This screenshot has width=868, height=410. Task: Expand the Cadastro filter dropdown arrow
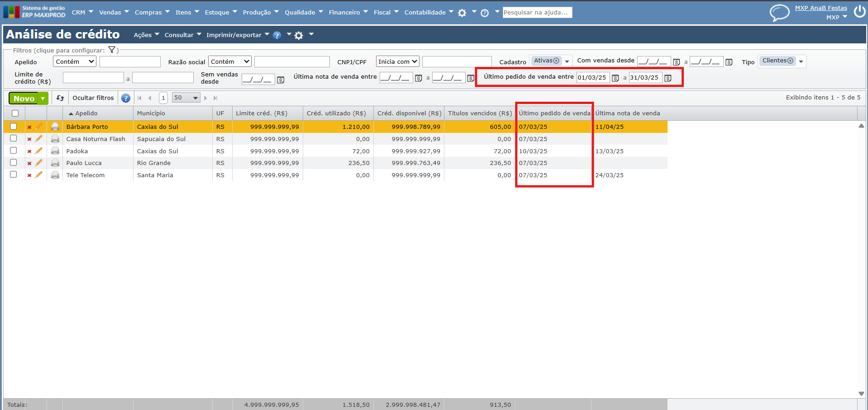click(x=567, y=61)
